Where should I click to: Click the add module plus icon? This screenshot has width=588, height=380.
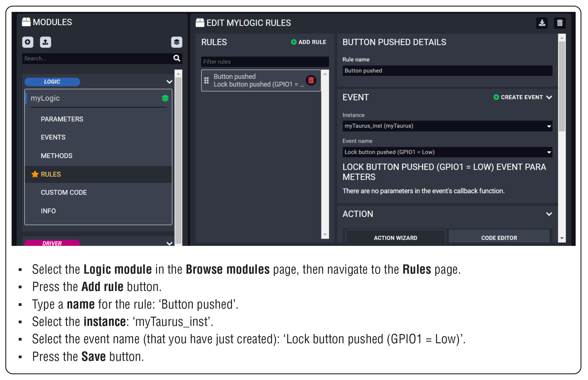[28, 42]
